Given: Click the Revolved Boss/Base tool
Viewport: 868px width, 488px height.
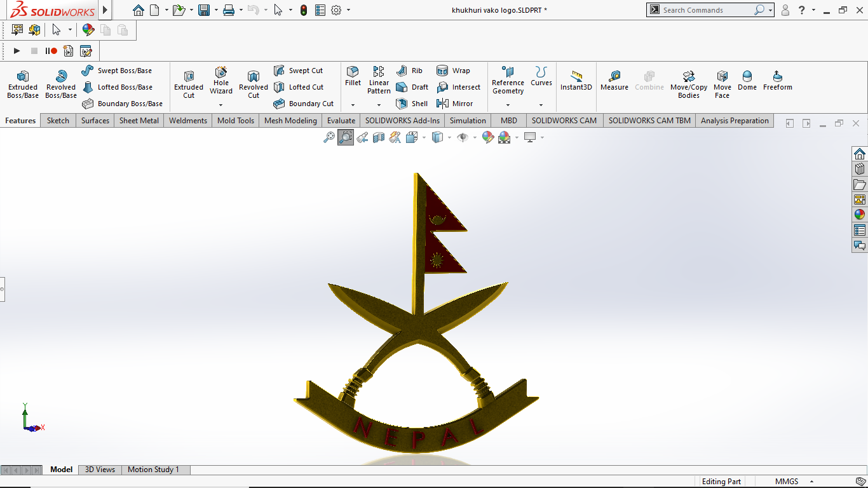Looking at the screenshot, I should pyautogui.click(x=61, y=85).
